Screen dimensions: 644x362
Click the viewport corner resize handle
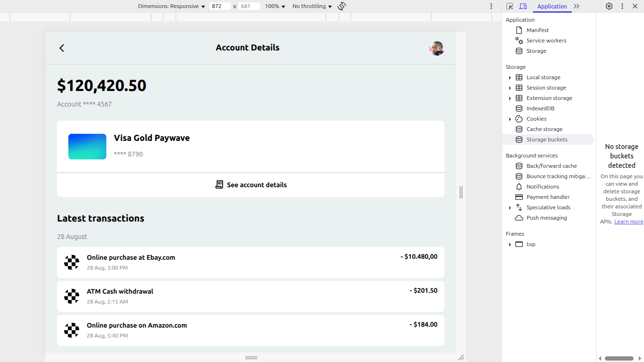coord(461,358)
